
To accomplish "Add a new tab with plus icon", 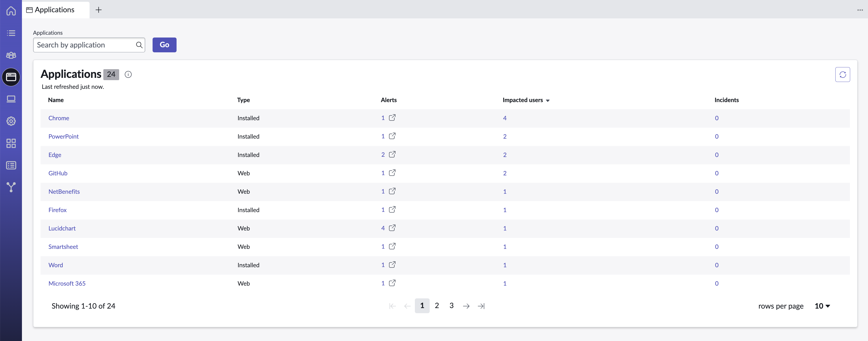I will [98, 10].
